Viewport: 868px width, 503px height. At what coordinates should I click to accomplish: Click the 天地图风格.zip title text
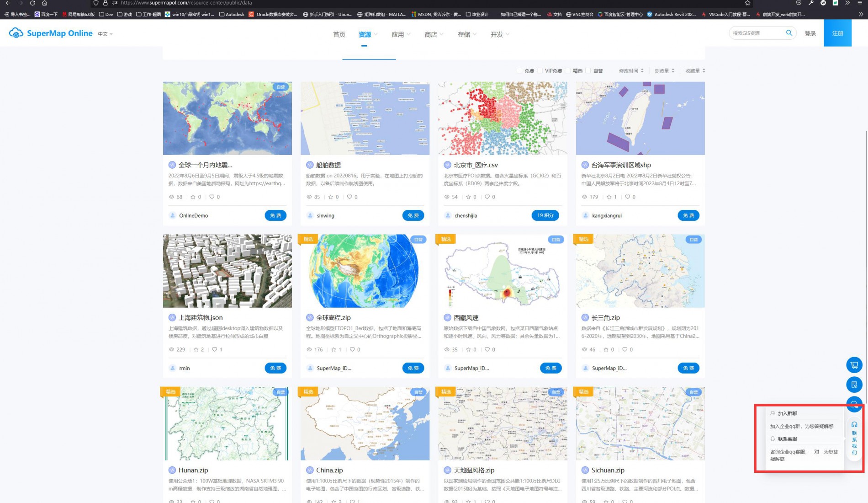[x=474, y=470]
